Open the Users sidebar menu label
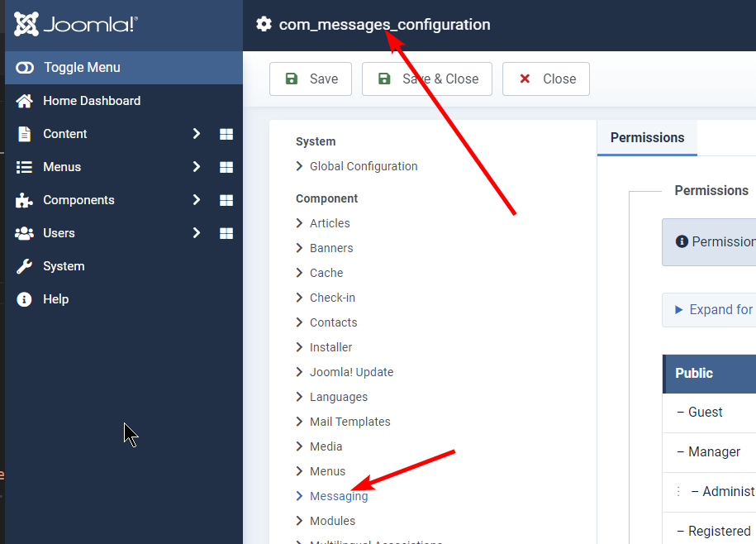 tap(59, 233)
